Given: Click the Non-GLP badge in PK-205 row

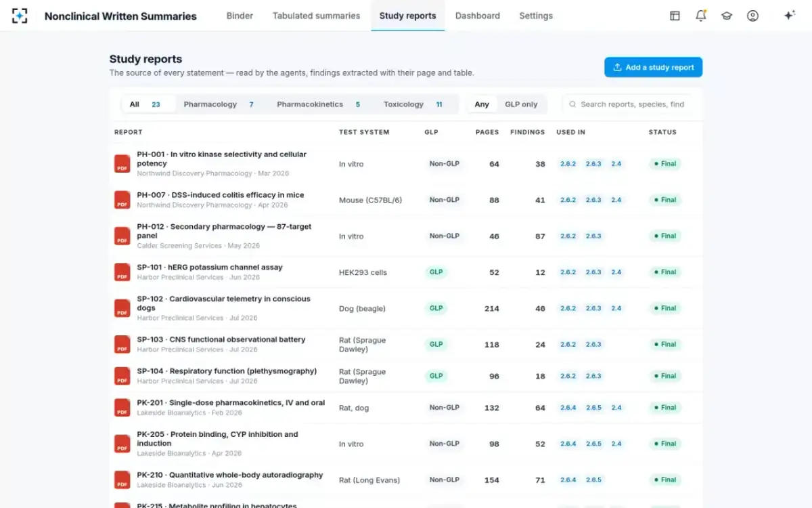Looking at the screenshot, I should [x=445, y=444].
